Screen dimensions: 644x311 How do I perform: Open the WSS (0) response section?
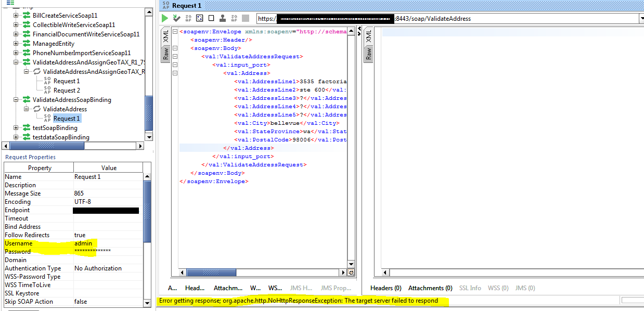pyautogui.click(x=497, y=288)
